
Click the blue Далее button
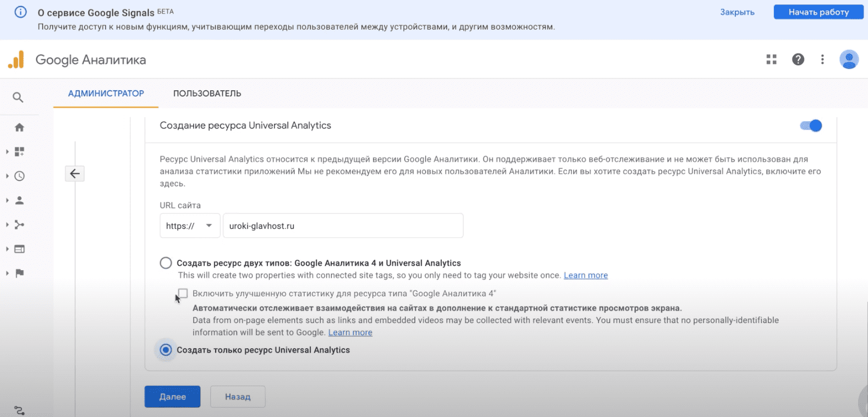point(172,397)
